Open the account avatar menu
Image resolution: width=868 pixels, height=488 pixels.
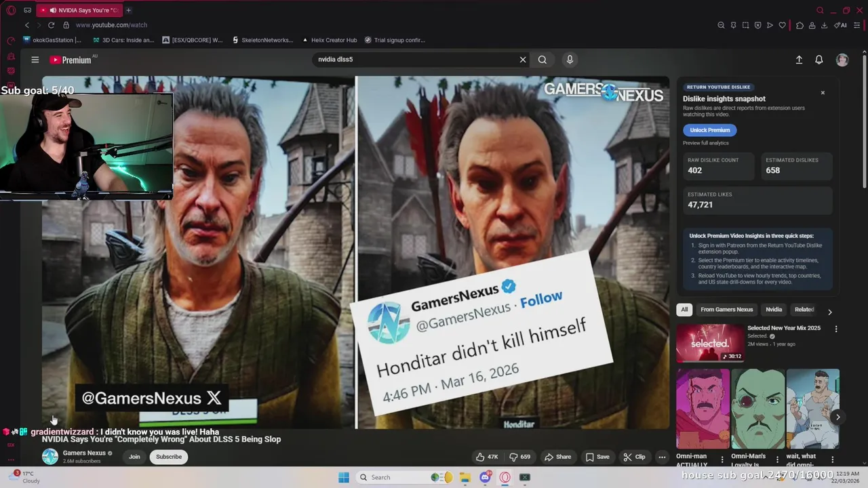click(x=842, y=60)
